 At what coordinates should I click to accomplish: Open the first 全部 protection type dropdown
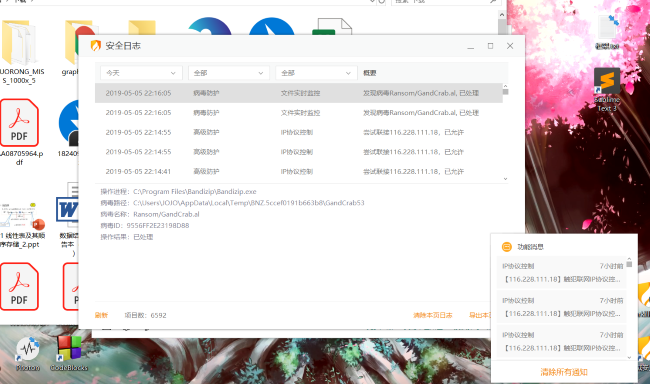[x=229, y=73]
